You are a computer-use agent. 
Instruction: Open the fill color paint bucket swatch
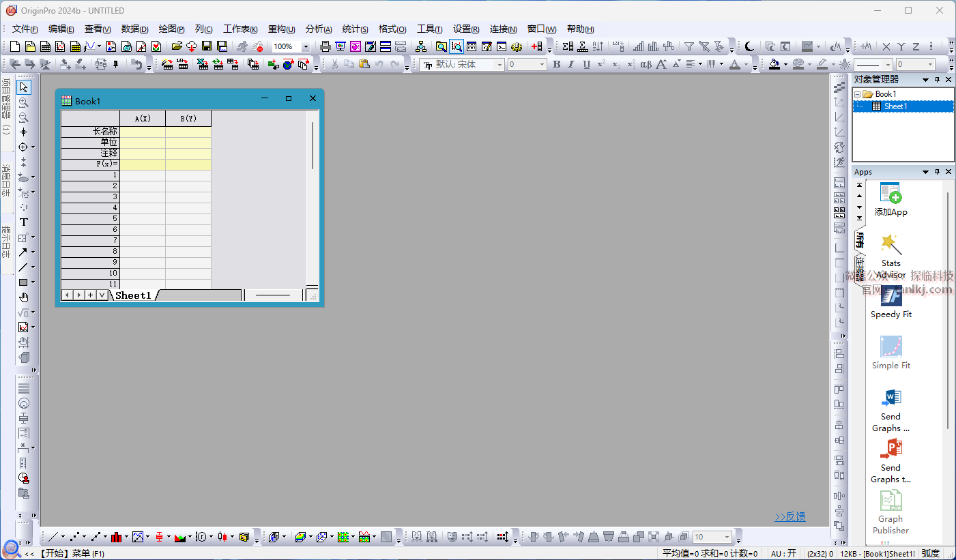[x=774, y=64]
